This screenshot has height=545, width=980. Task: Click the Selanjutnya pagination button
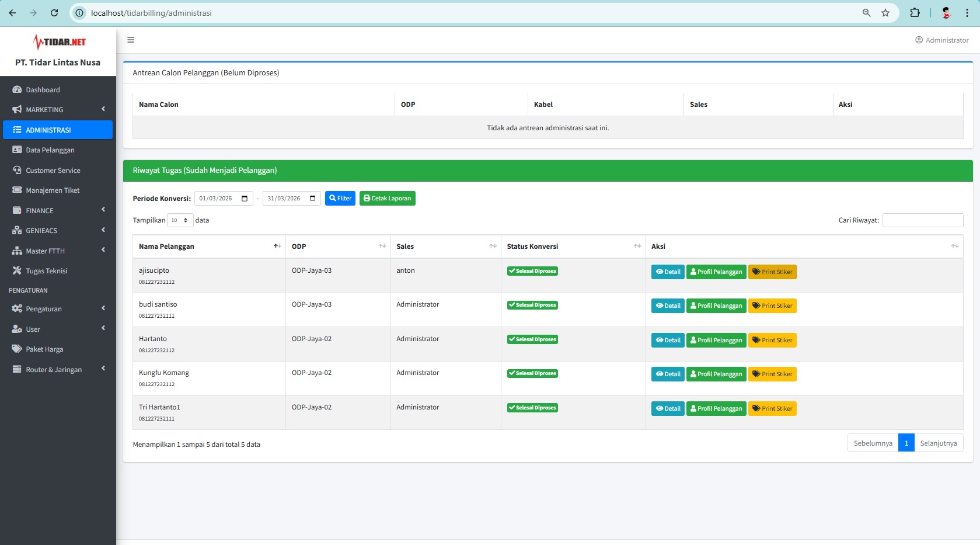939,443
